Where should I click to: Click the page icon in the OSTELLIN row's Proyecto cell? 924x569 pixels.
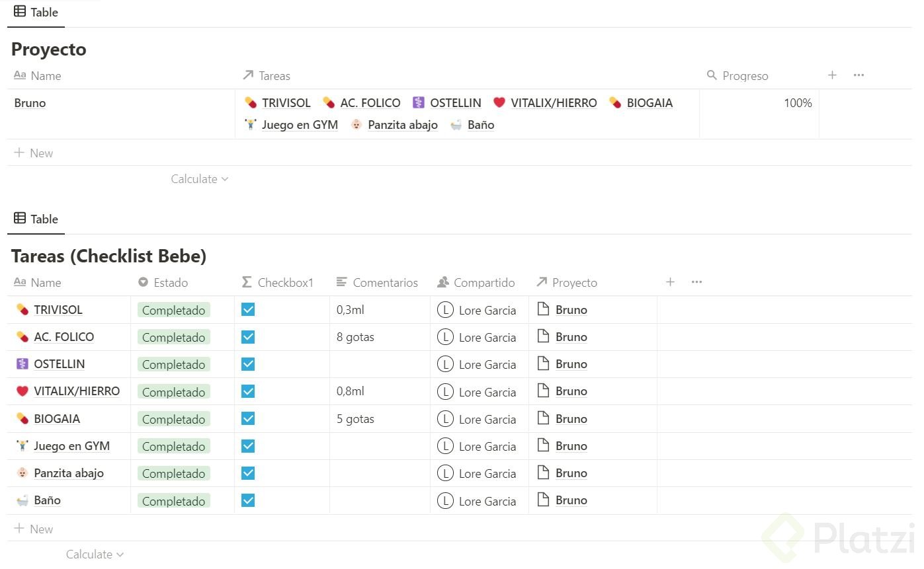pos(543,363)
